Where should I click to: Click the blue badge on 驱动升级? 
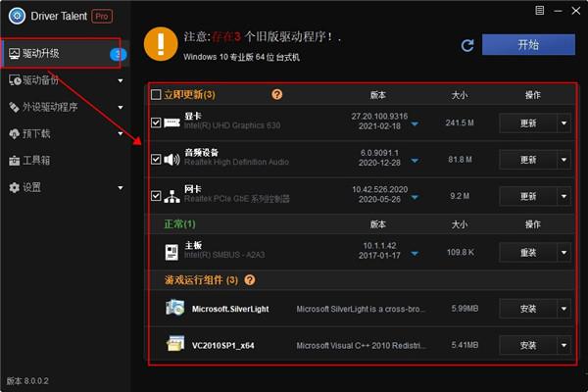(118, 55)
